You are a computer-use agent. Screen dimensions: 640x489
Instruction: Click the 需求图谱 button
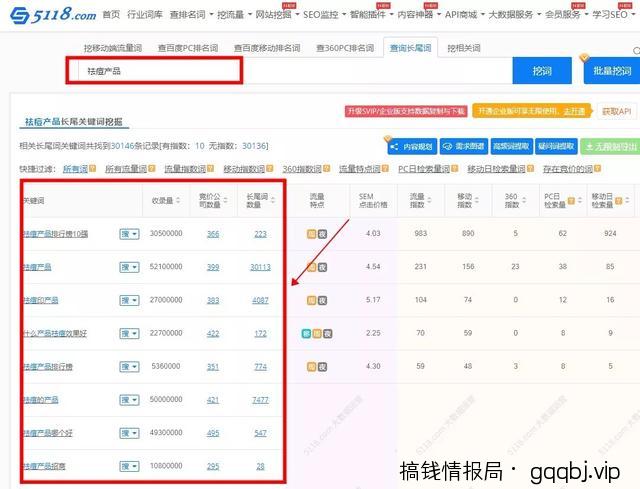(x=464, y=146)
